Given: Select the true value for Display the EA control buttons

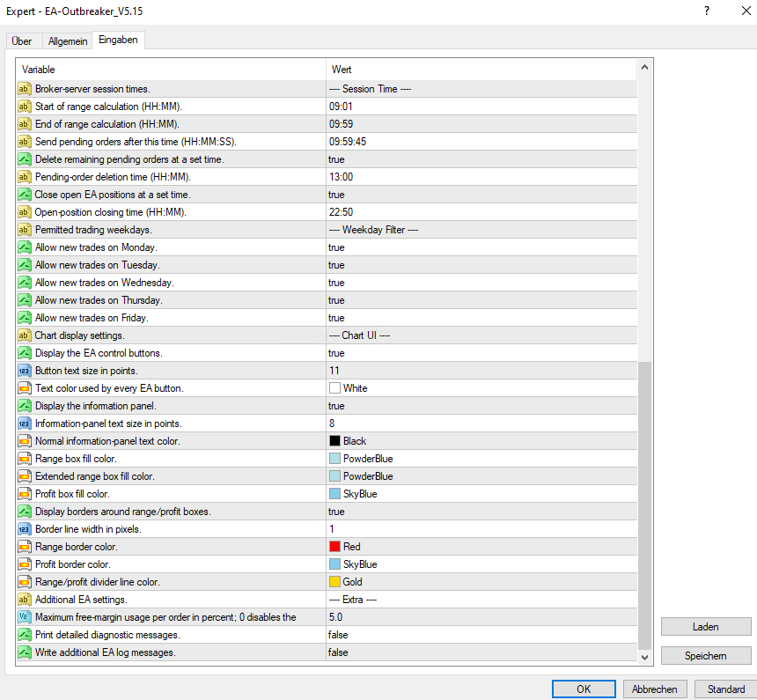Looking at the screenshot, I should point(336,353).
